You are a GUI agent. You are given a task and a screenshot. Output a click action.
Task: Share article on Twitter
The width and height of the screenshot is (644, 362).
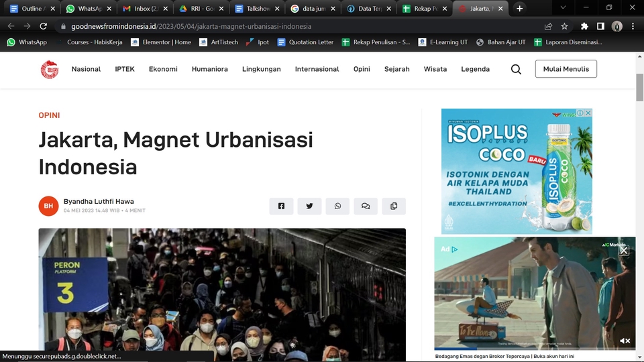tap(309, 206)
